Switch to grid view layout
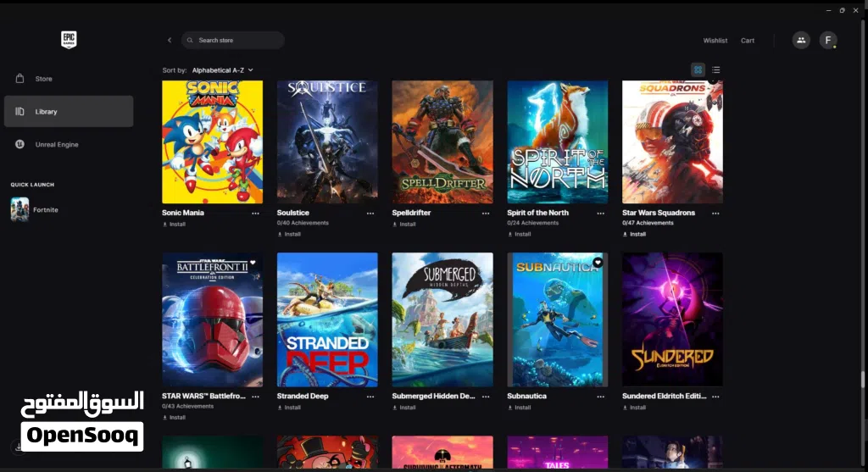868x472 pixels. (698, 69)
